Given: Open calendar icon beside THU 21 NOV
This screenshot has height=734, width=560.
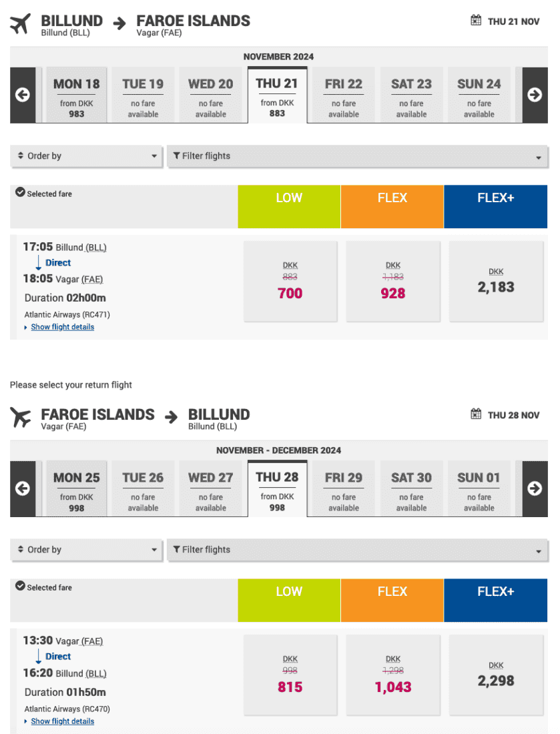Looking at the screenshot, I should (476, 21).
